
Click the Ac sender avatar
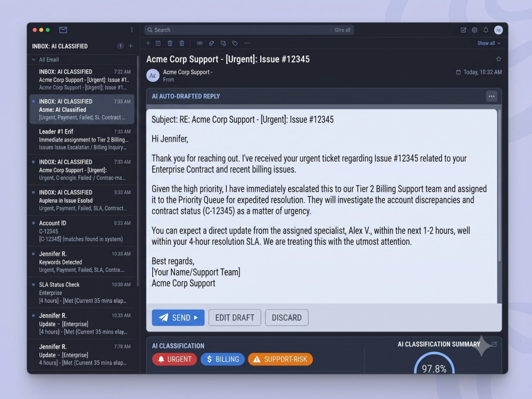coord(153,76)
